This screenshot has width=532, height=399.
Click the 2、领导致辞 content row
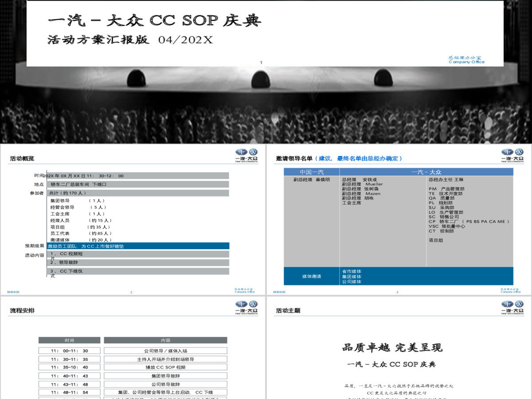point(138,262)
